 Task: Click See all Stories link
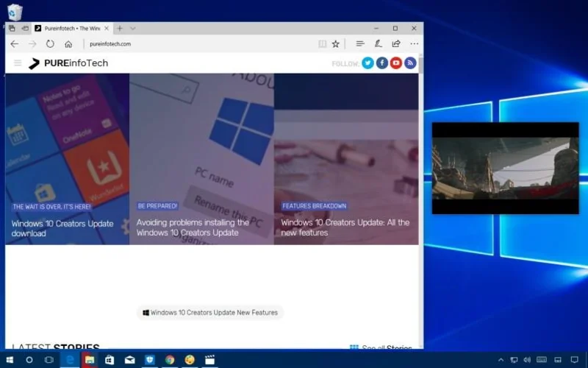[x=381, y=347]
